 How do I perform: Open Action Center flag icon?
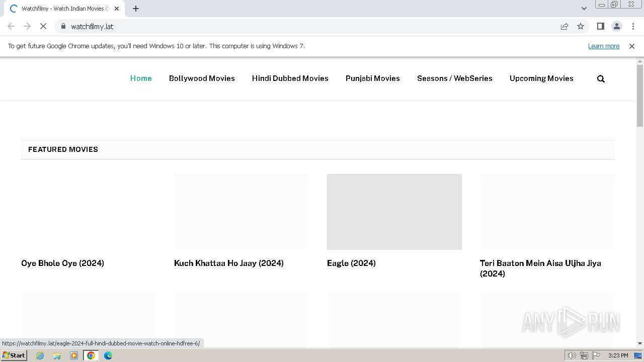click(596, 355)
